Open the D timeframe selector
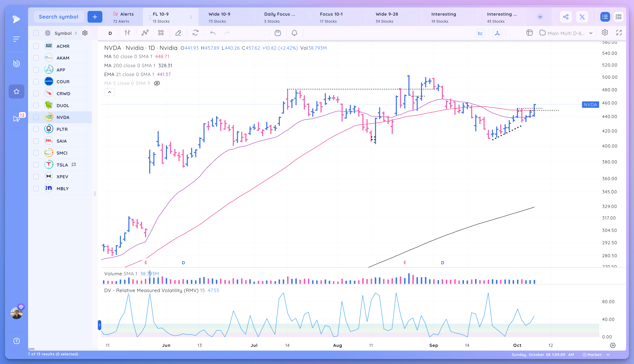The width and height of the screenshot is (634, 364). click(x=110, y=33)
